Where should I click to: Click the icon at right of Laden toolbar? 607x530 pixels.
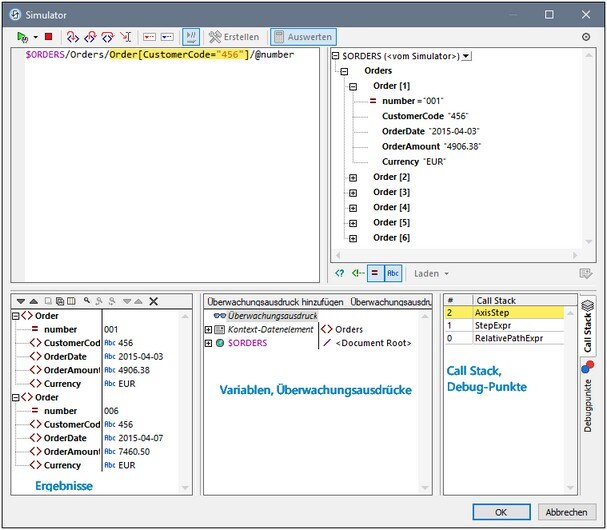pos(586,273)
